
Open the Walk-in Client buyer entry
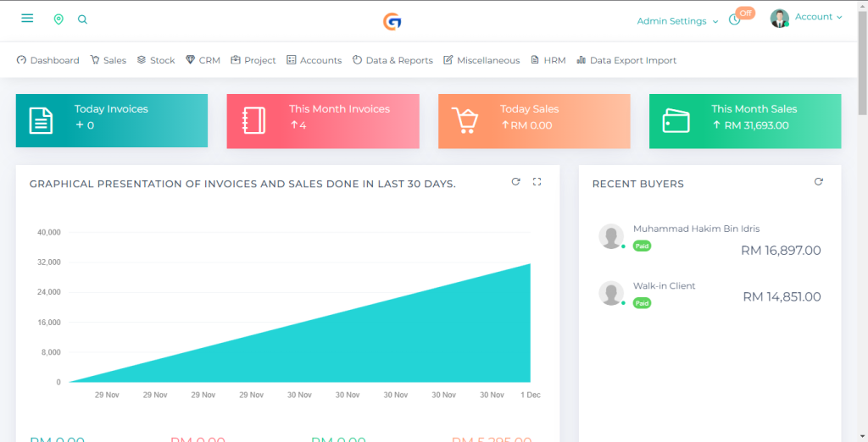(664, 286)
